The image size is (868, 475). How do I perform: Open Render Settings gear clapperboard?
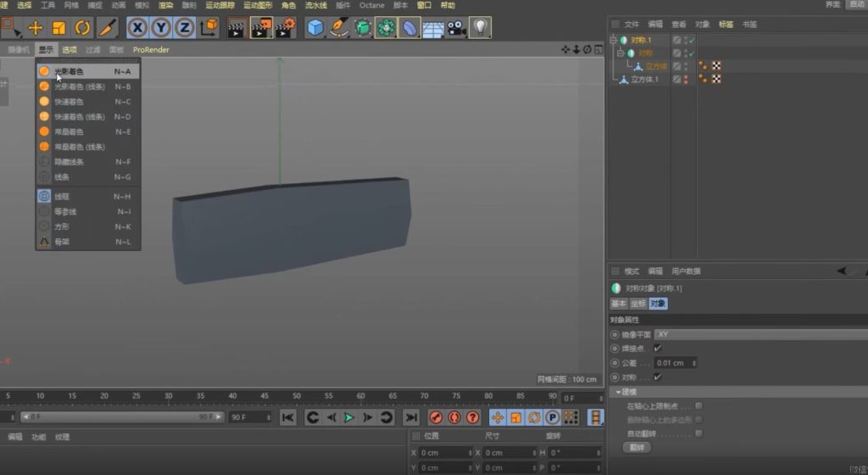[x=285, y=28]
